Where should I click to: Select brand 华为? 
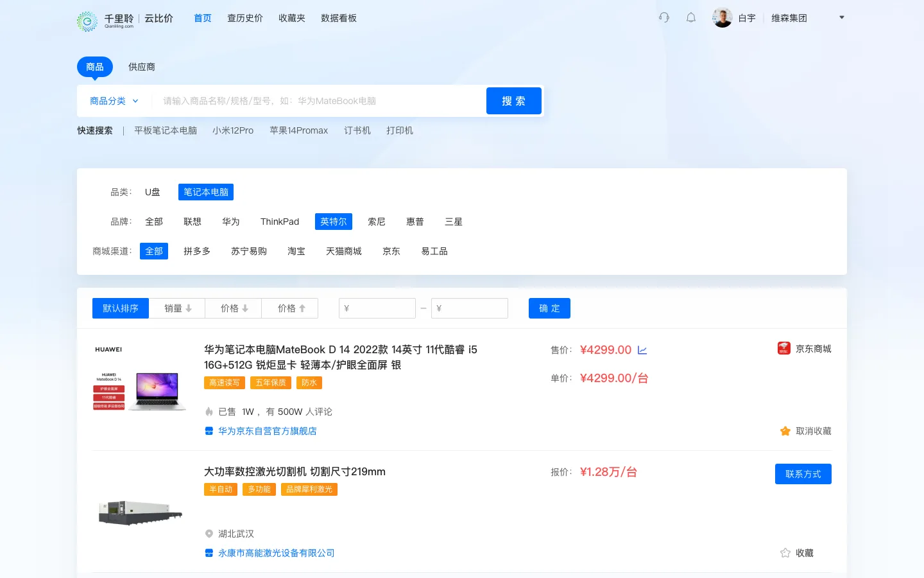pos(231,222)
